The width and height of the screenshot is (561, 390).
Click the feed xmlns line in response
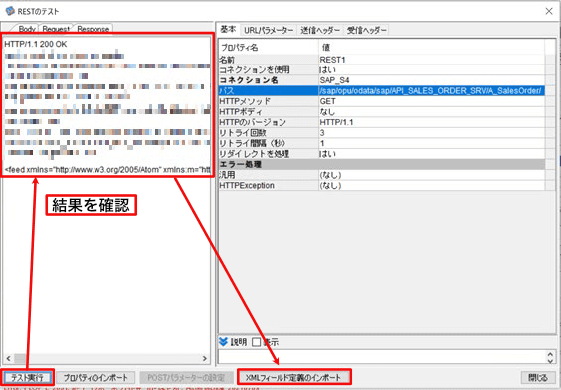(107, 169)
